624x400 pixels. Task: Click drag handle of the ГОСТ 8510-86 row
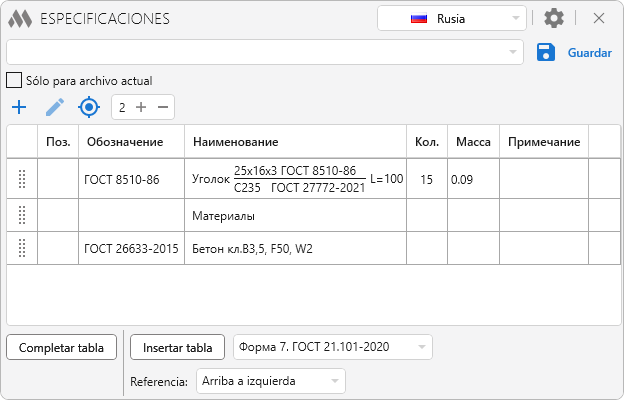point(22,180)
